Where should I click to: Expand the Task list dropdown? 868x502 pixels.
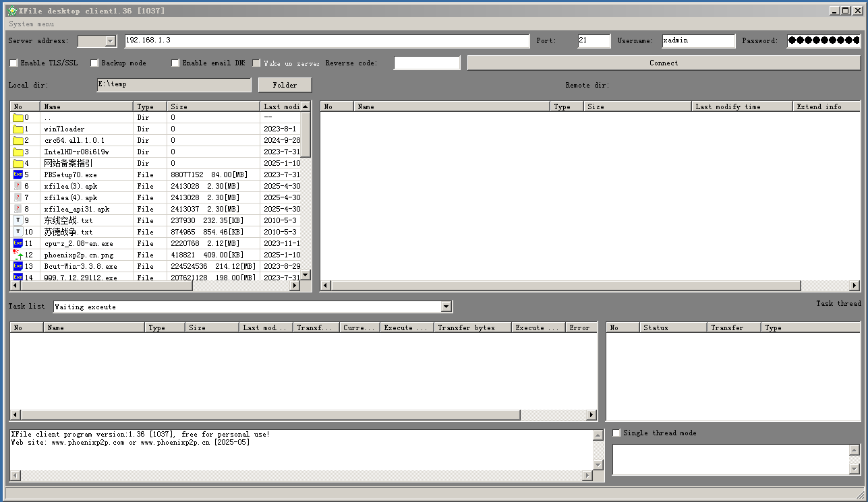[446, 307]
